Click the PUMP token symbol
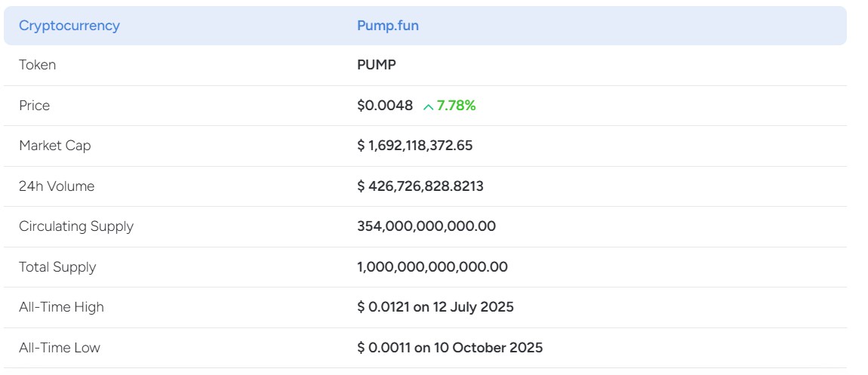 [377, 65]
